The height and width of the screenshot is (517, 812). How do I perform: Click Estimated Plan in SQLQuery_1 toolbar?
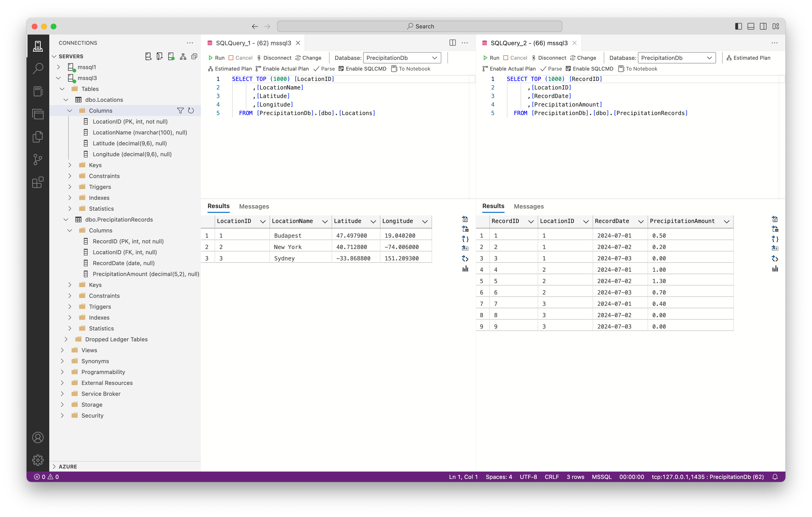click(230, 69)
